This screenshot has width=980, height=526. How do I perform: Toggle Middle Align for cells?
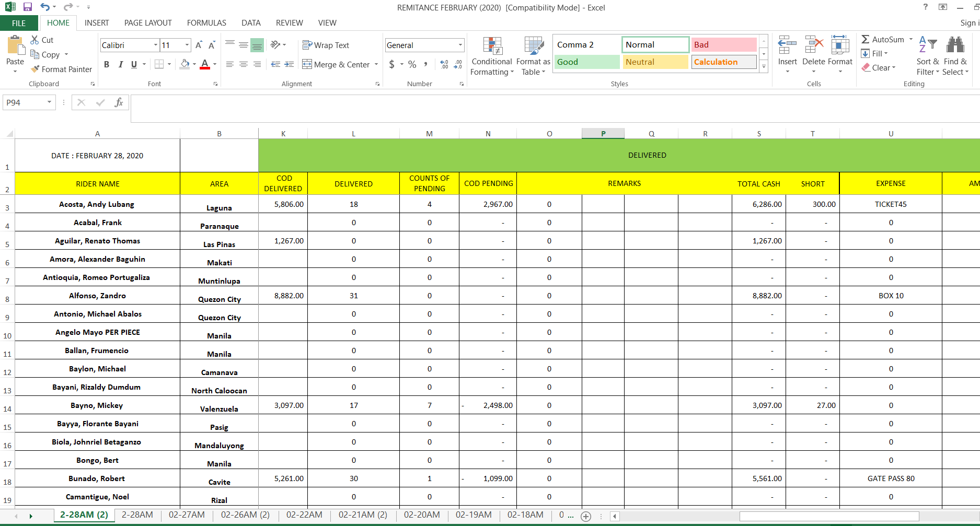pyautogui.click(x=244, y=45)
